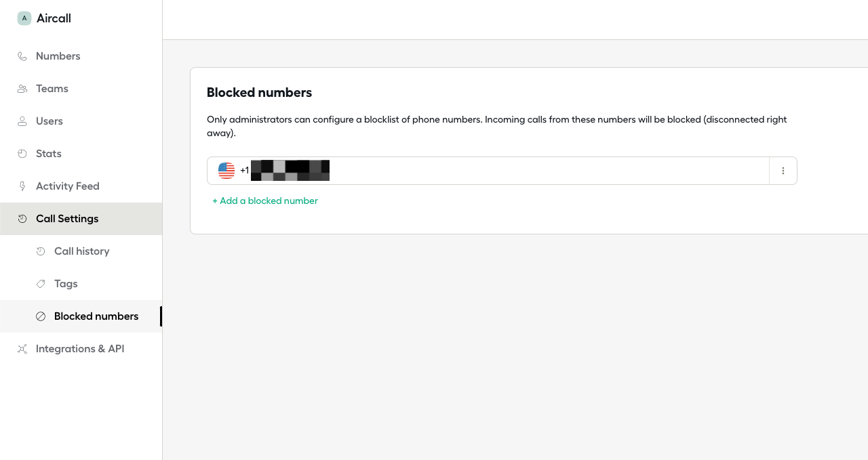Click the Teams people icon
The image size is (868, 460).
pyautogui.click(x=22, y=89)
